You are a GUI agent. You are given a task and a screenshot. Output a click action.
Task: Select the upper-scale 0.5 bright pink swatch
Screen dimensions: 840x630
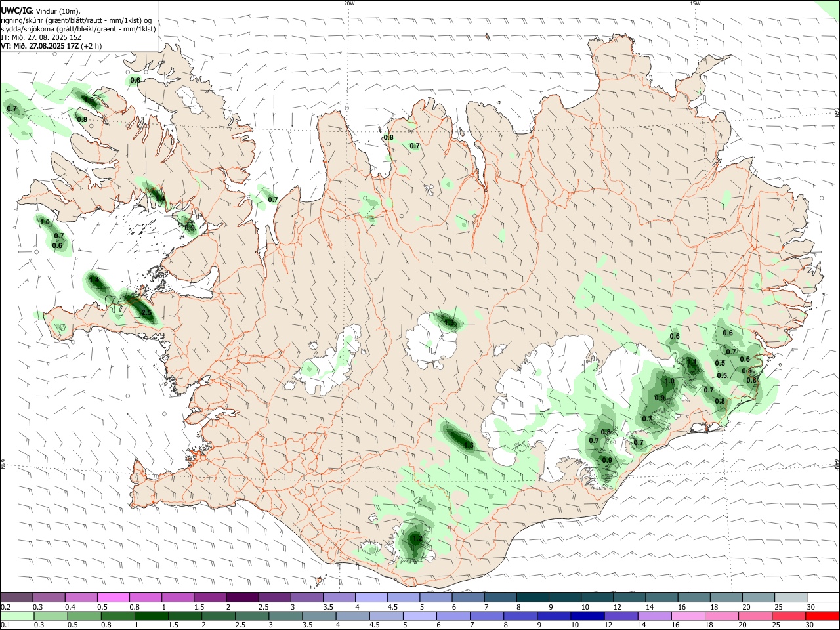pyautogui.click(x=114, y=597)
